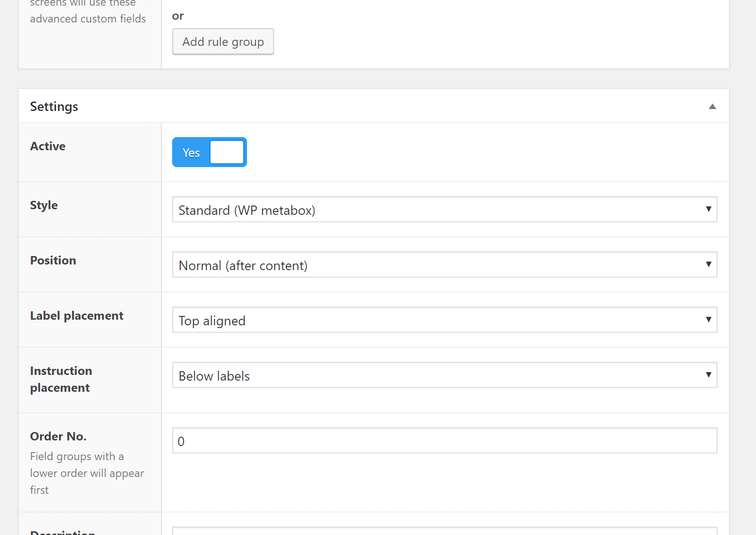Select the Order No. input field
Screen dimensions: 756x535
tap(444, 440)
